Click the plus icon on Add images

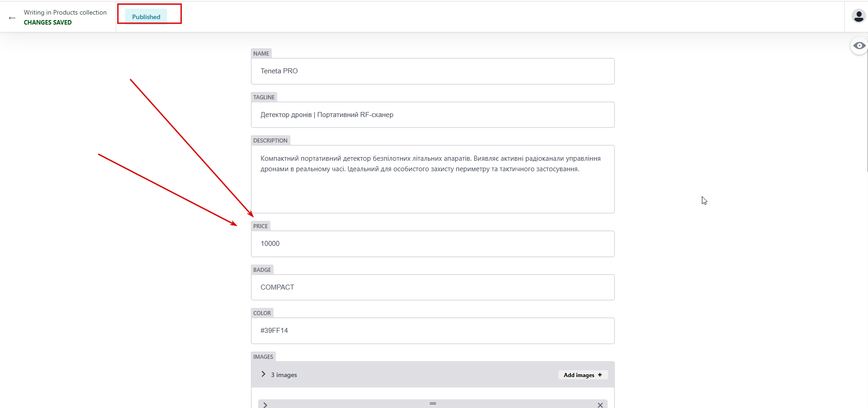(600, 375)
